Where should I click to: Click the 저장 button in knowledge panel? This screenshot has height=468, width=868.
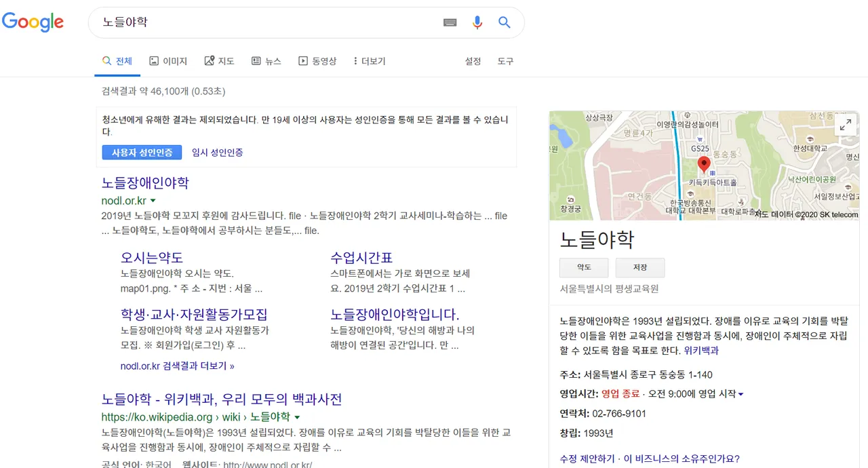click(640, 267)
